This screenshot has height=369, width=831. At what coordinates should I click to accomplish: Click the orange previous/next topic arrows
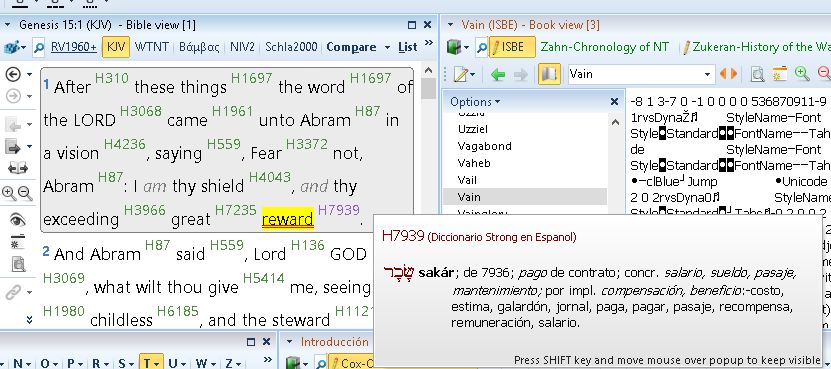coord(728,75)
